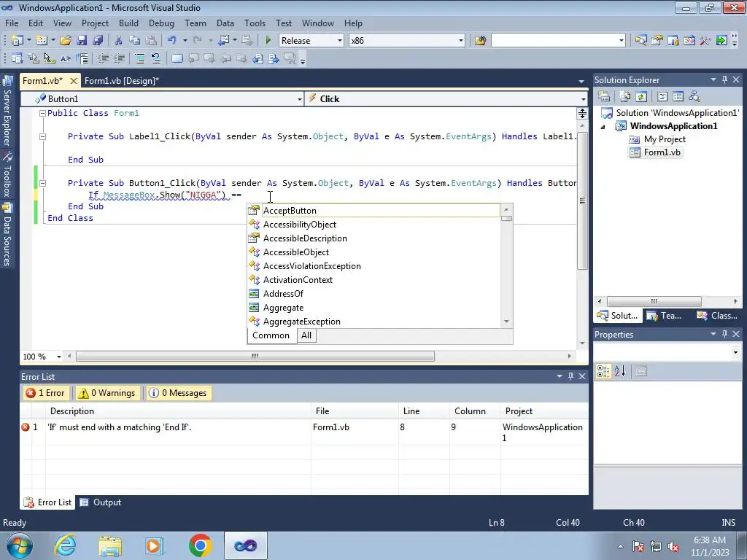This screenshot has width=747, height=560.
Task: Open the Build menu
Action: [128, 23]
